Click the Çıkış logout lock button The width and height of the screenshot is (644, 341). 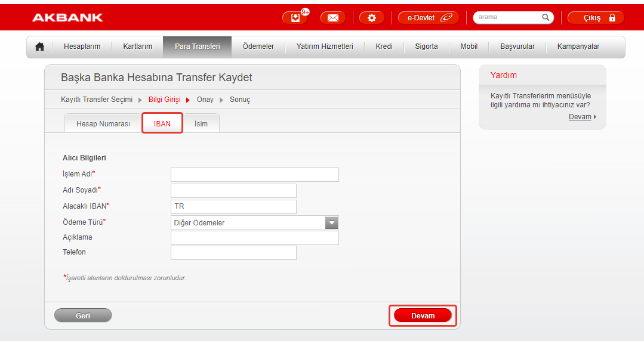click(596, 18)
